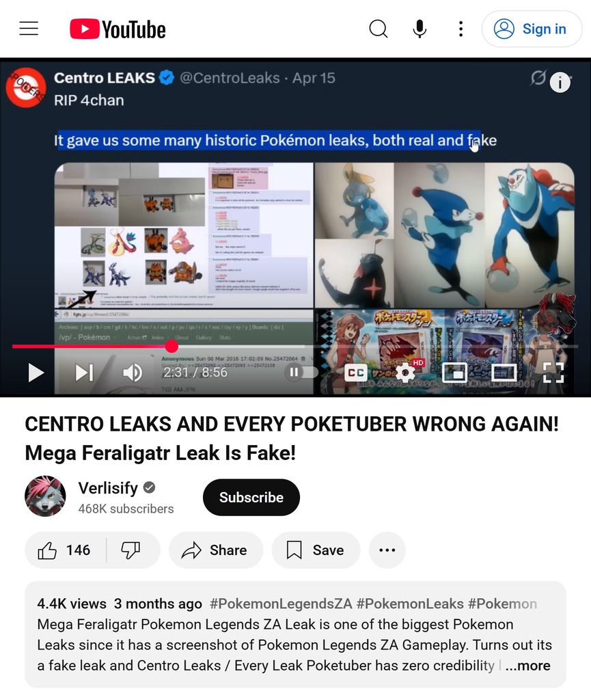
Task: Open YouTube search via magnifier icon
Action: tap(379, 29)
